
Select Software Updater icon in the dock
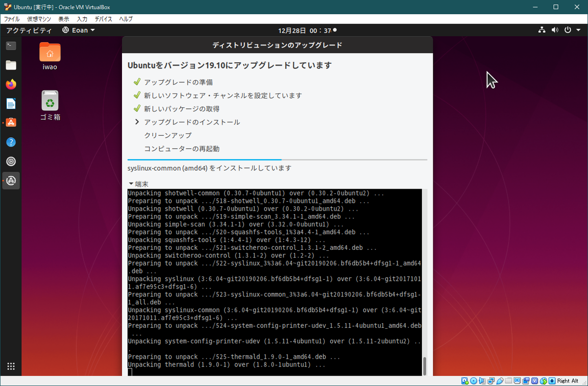pos(11,181)
